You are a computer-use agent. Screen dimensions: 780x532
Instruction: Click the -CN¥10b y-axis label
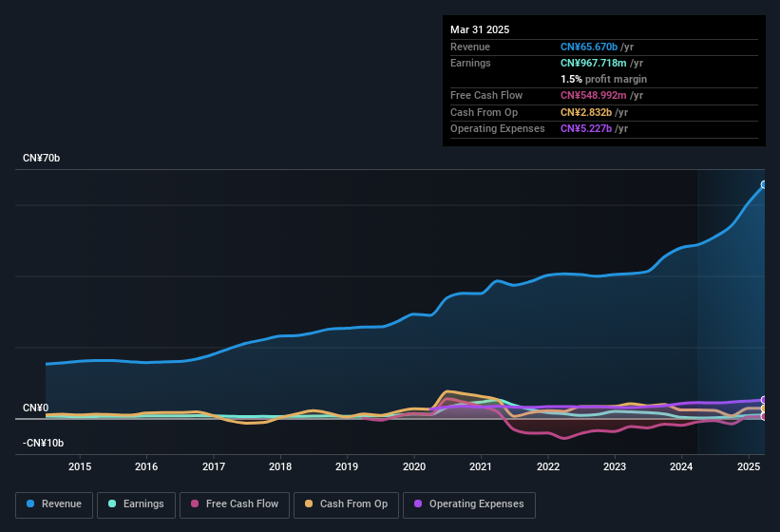point(44,443)
